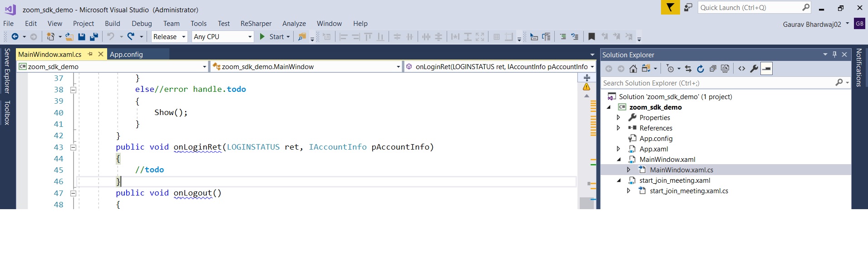The width and height of the screenshot is (868, 266).
Task: Open the Debug menu
Action: coord(142,24)
